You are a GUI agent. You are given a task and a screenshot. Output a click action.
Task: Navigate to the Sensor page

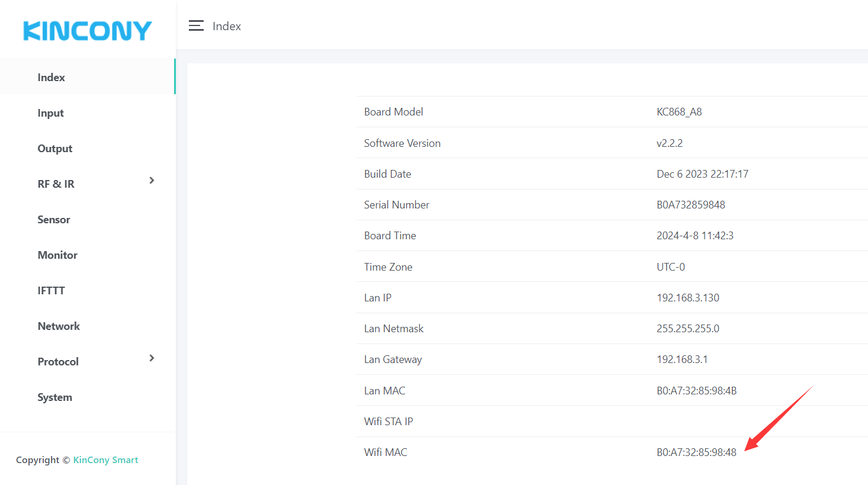(x=54, y=220)
